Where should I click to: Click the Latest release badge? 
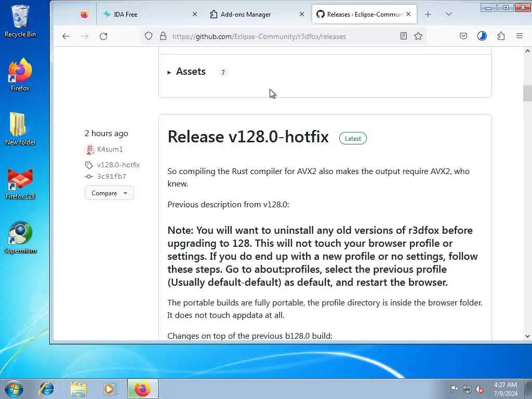(353, 138)
